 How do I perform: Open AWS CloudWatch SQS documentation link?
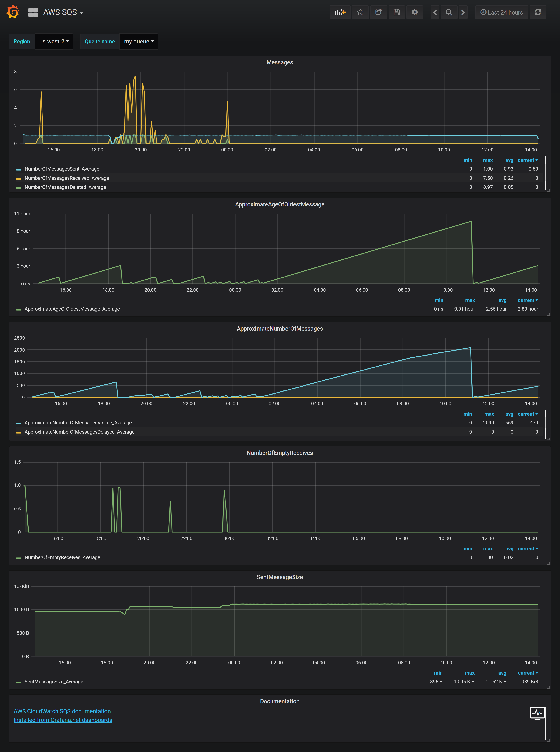tap(62, 711)
